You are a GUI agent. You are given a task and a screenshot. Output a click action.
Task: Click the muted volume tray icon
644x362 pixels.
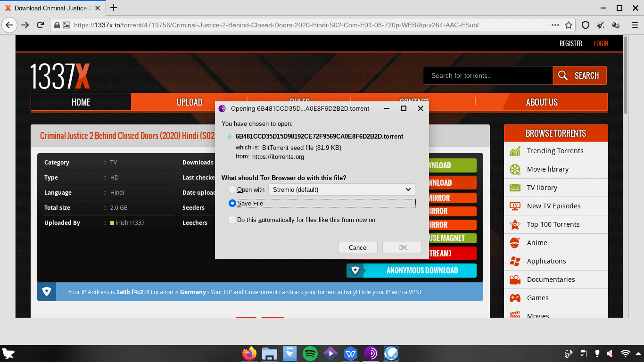point(610,354)
